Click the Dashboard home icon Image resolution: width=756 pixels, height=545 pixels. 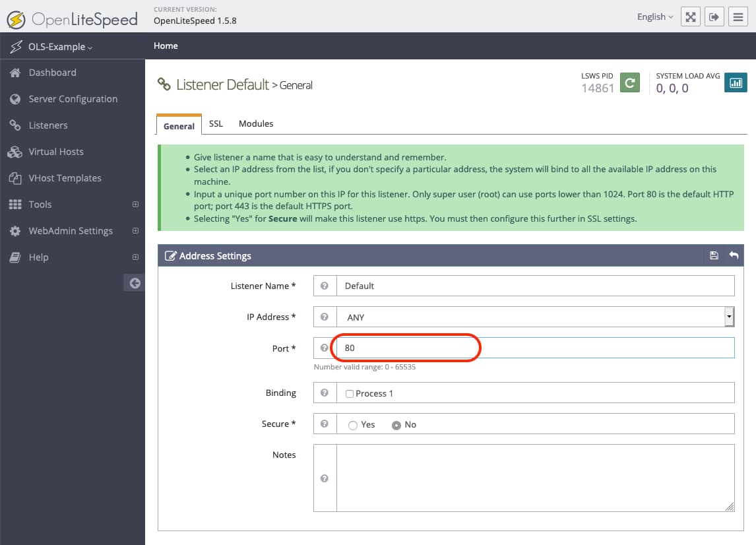pos(15,73)
